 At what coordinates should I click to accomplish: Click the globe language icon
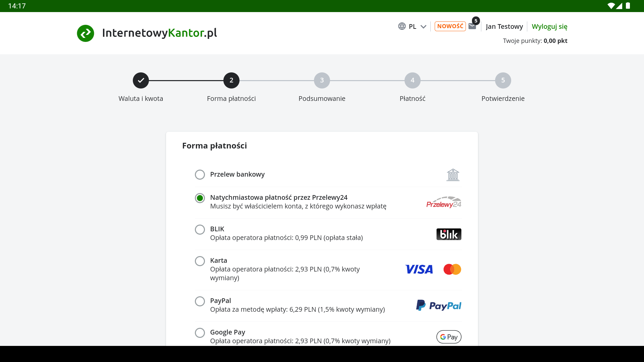[402, 26]
